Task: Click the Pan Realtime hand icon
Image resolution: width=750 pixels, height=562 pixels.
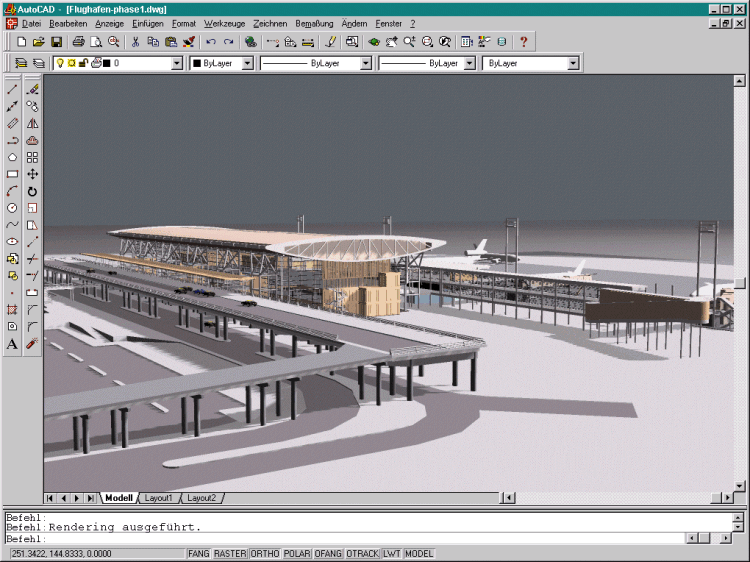Action: click(x=391, y=42)
